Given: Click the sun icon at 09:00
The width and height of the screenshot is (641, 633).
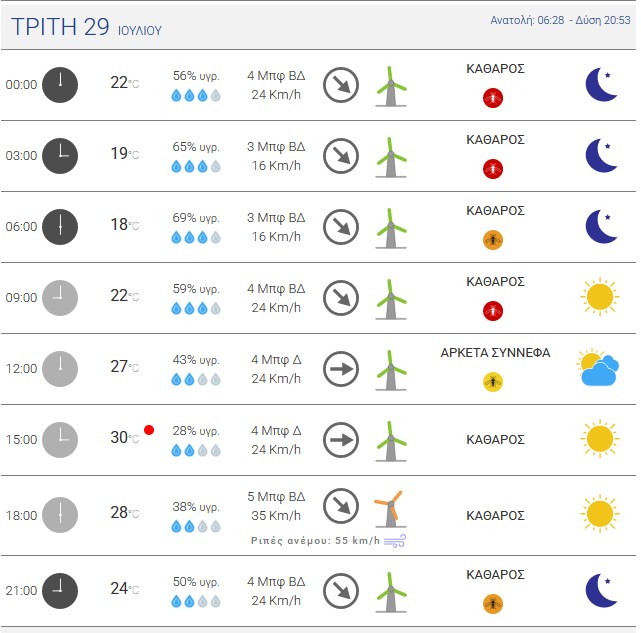Looking at the screenshot, I should click(600, 297).
